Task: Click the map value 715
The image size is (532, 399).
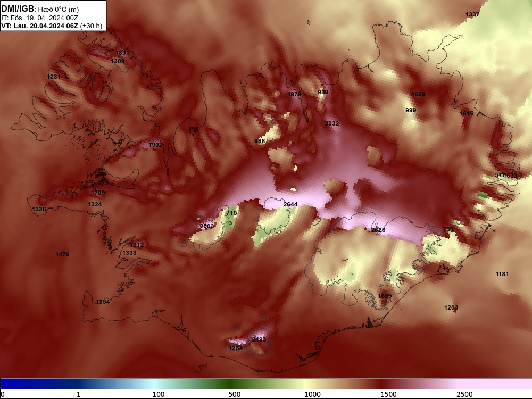Action: (x=231, y=213)
